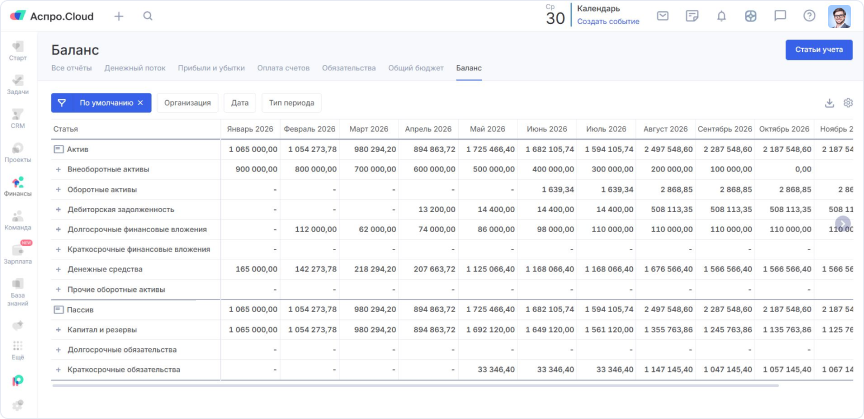The height and width of the screenshot is (419, 864).
Task: Switch to Все отчёты tab
Action: pos(72,68)
